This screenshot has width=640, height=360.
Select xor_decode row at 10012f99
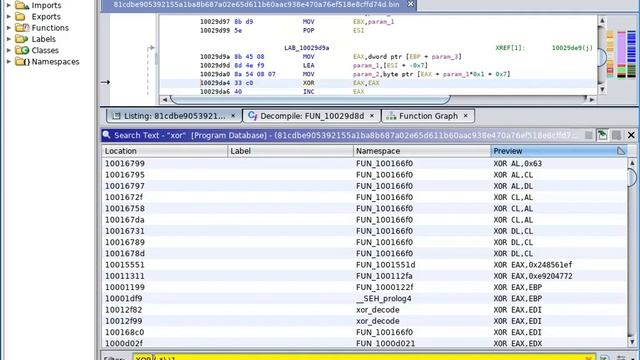(364, 321)
